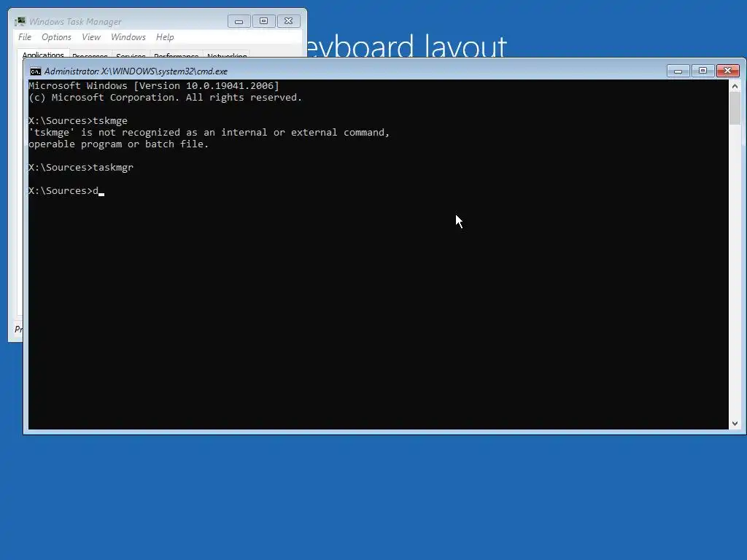Image resolution: width=747 pixels, height=560 pixels.
Task: Open Help menu in Task Manager
Action: coord(165,37)
